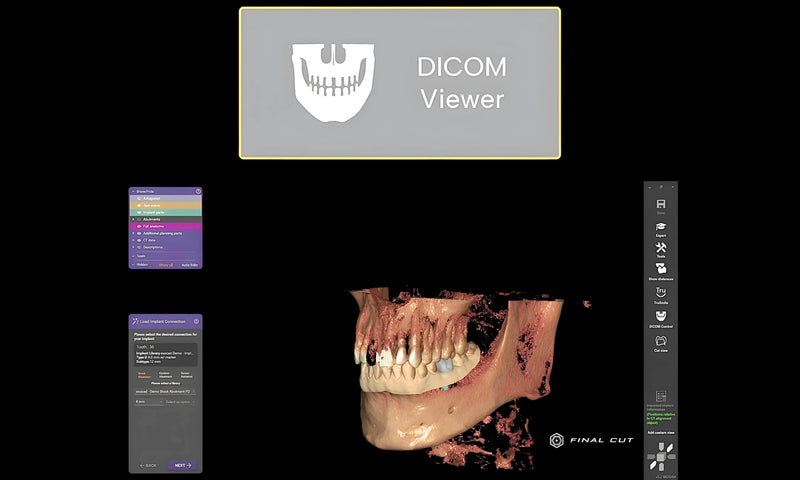Click the NEXT button
The width and height of the screenshot is (800, 480).
point(182,465)
